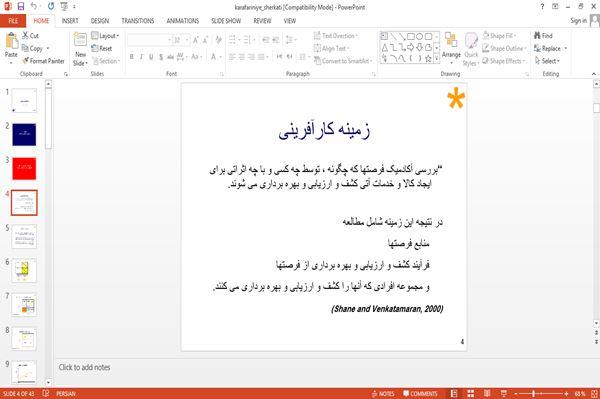Toggle Bold formatting
The height and width of the screenshot is (399, 600).
click(x=132, y=57)
